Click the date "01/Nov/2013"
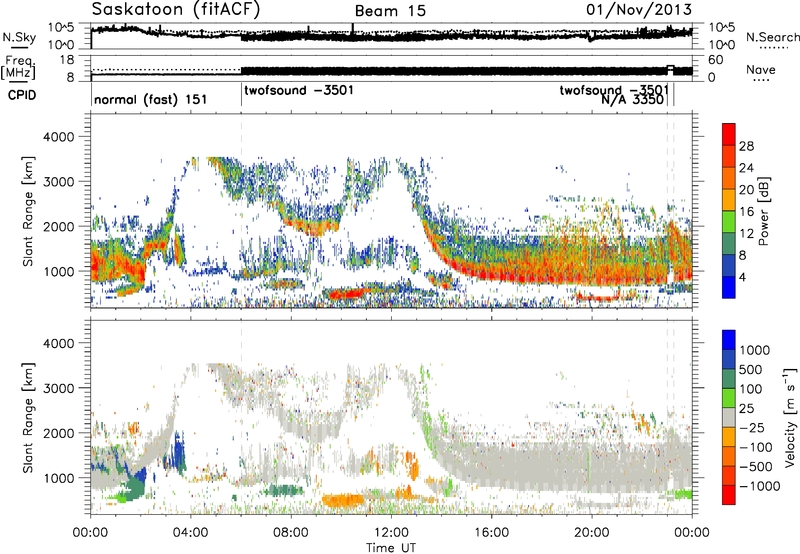 pos(639,10)
